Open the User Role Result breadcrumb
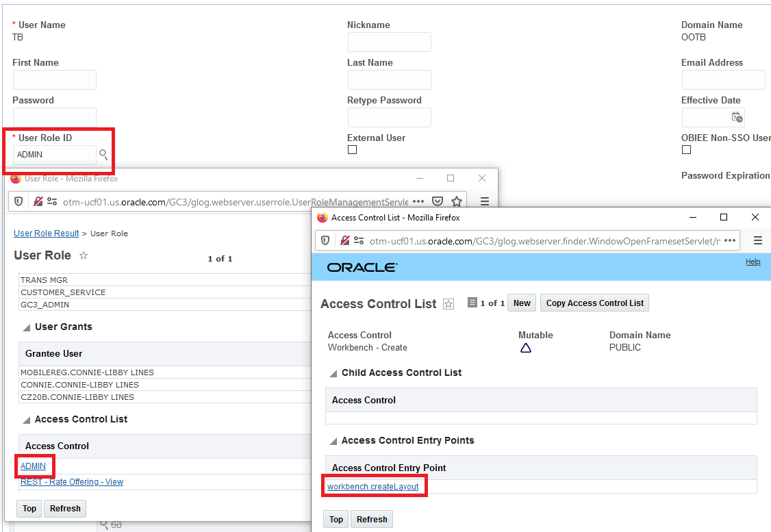Viewport: 771px width, 532px height. [47, 233]
